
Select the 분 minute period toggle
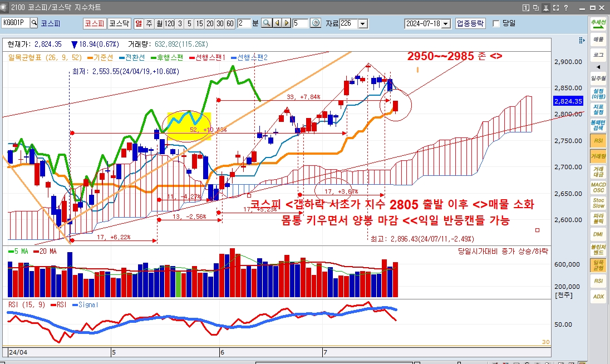pyautogui.click(x=255, y=23)
